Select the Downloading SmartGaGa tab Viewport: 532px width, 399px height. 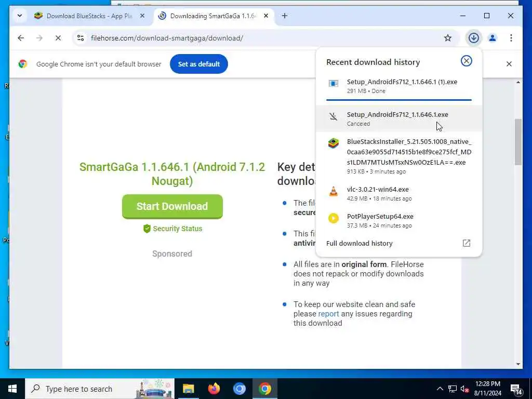[212, 16]
